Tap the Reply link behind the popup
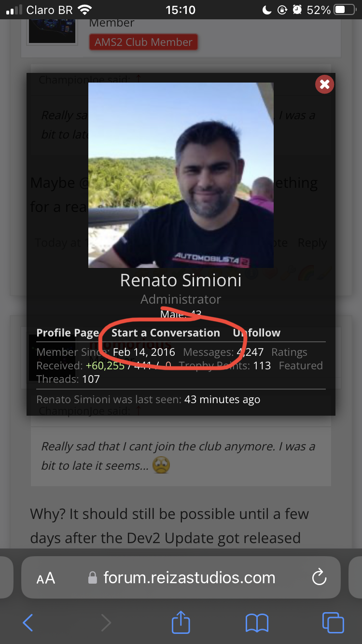The image size is (362, 644). pos(312,243)
